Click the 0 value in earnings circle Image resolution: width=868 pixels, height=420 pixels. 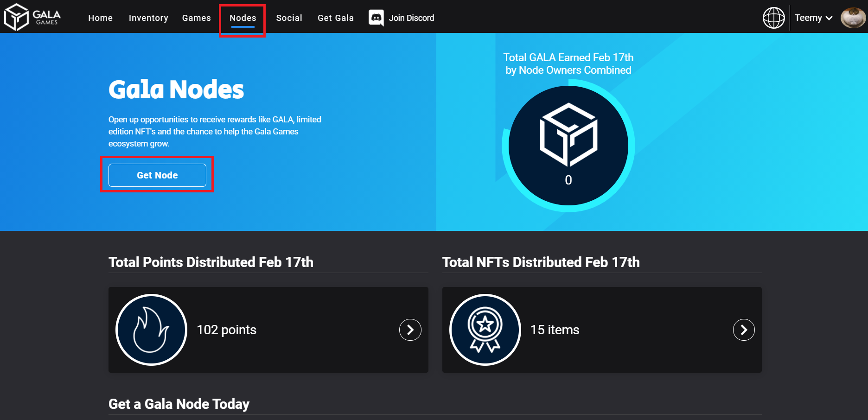point(568,180)
